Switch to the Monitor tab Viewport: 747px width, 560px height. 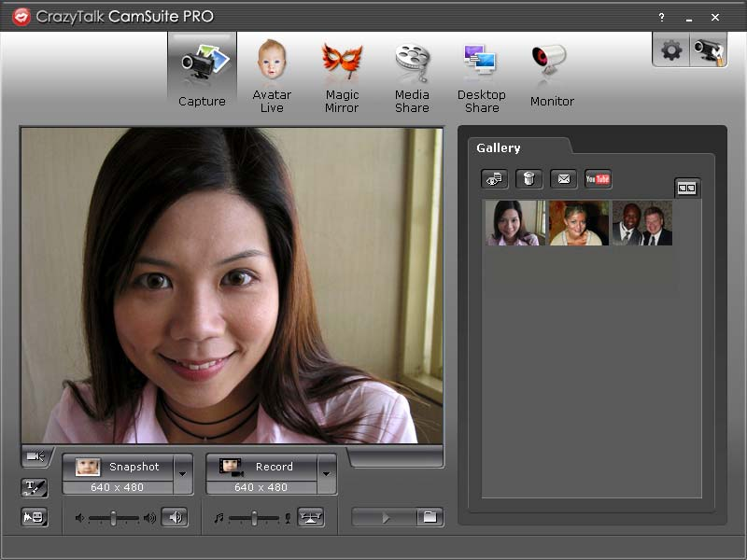[x=552, y=73]
